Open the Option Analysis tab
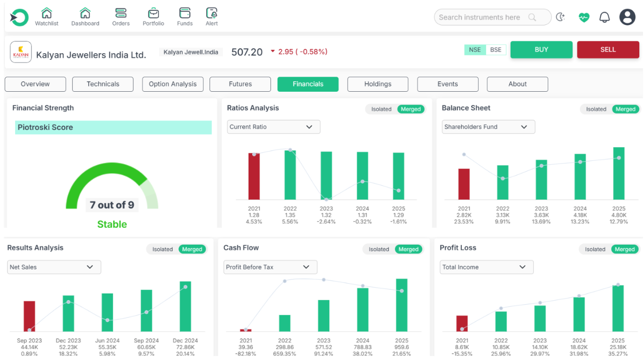Screen dimensions: 644x357 tap(172, 84)
